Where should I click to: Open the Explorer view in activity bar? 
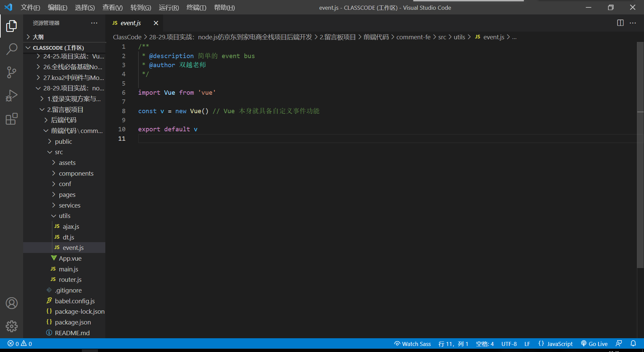[x=11, y=26]
